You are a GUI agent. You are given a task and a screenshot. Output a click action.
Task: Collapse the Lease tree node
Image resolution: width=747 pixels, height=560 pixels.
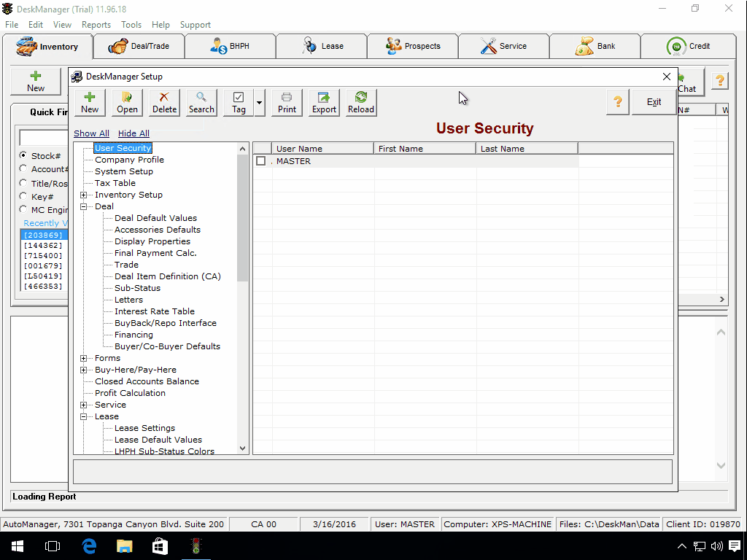(x=83, y=416)
